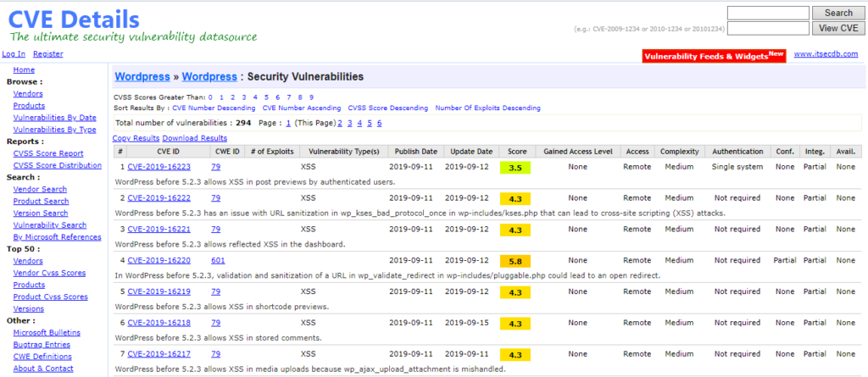Viewport: 868px width, 377px height.
Task: Sort by CVE Number Ascending
Action: 302,108
